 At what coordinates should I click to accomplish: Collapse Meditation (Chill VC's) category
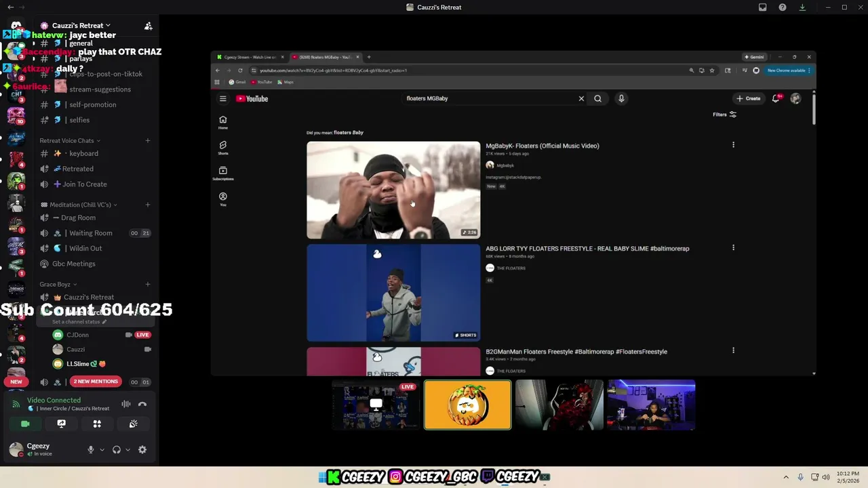click(x=79, y=205)
